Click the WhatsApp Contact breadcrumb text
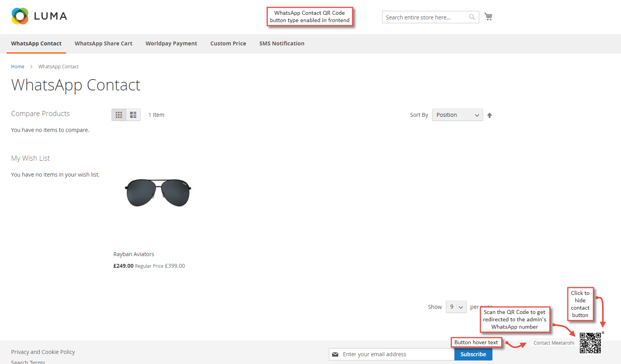621x364 pixels. (x=58, y=67)
